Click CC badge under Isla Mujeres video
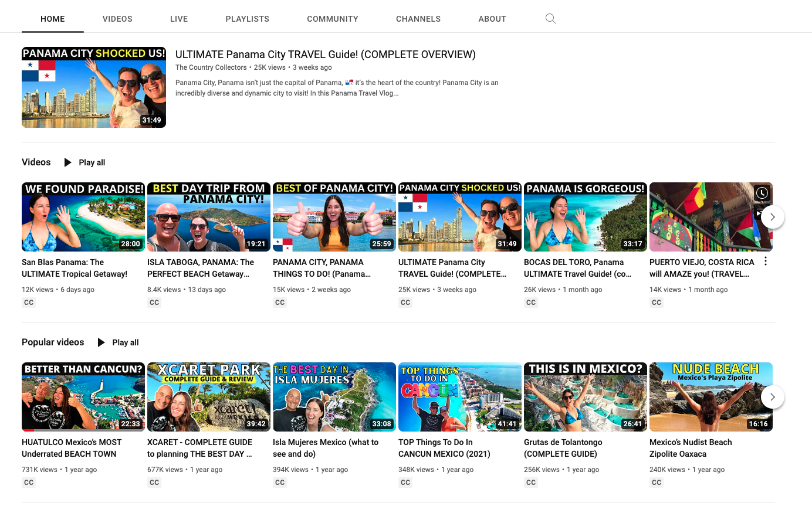Viewport: 812px width, 506px height. 280,483
